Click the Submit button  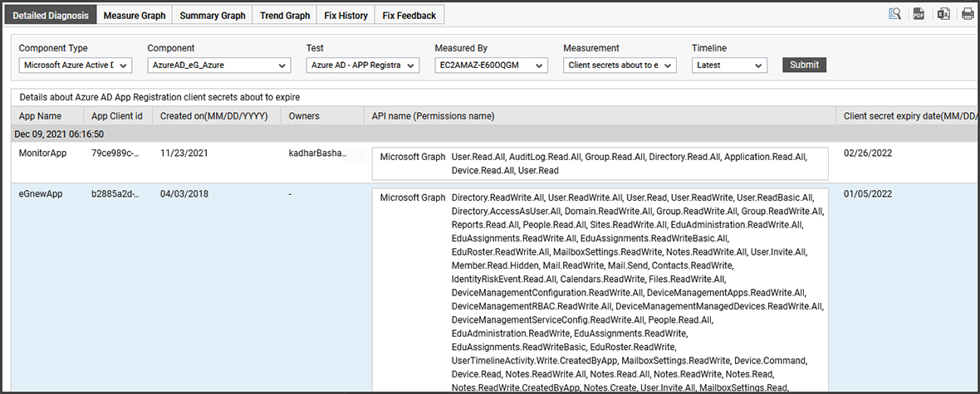point(805,65)
